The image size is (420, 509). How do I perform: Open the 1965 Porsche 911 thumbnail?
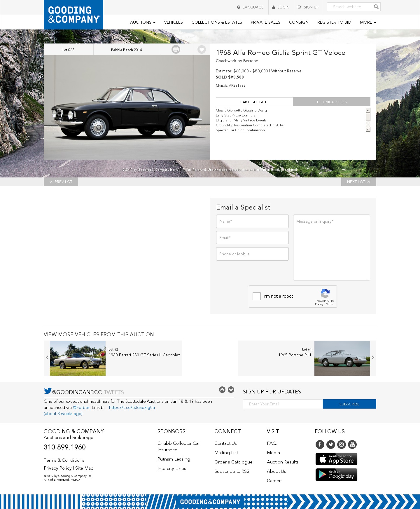(342, 358)
